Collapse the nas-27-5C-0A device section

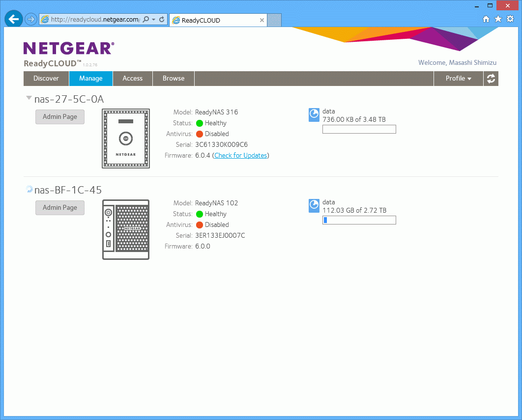tap(29, 98)
